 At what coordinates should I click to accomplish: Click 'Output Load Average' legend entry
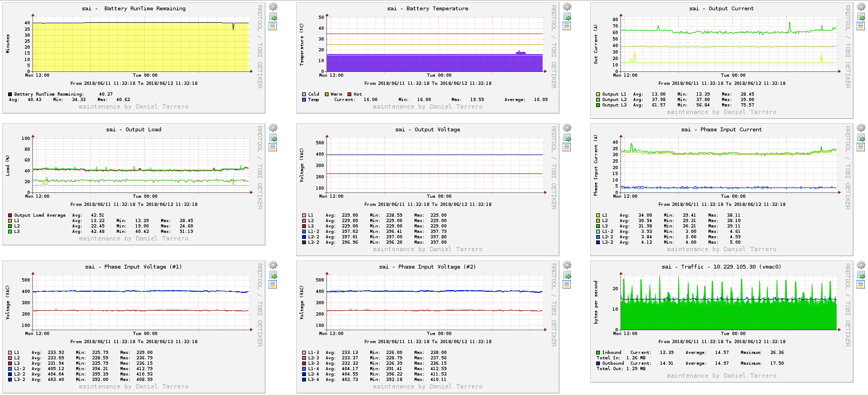coord(37,215)
